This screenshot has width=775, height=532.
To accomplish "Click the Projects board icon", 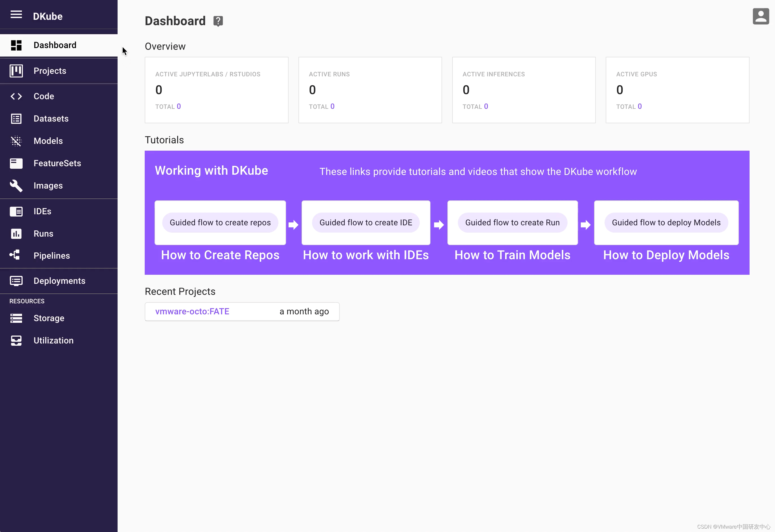I will click(x=16, y=71).
